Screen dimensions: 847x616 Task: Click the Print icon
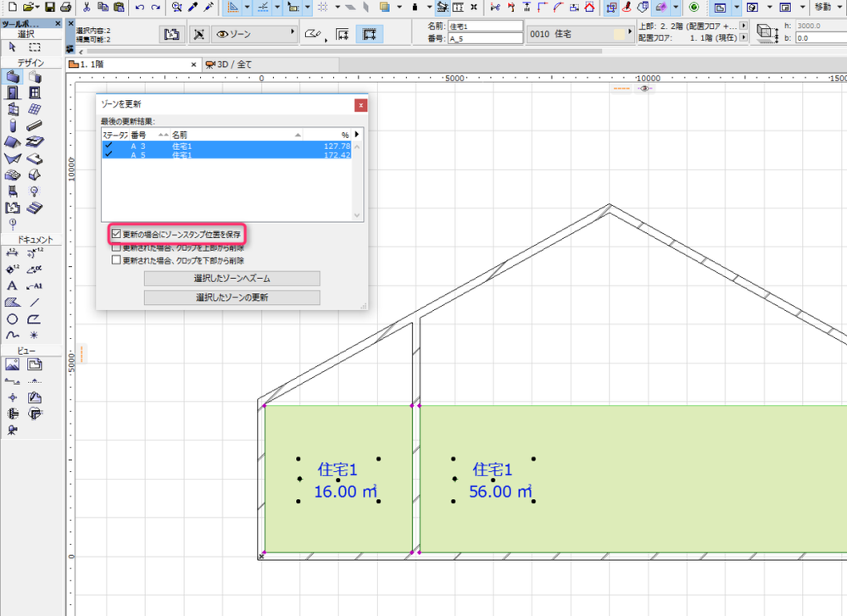click(x=66, y=7)
